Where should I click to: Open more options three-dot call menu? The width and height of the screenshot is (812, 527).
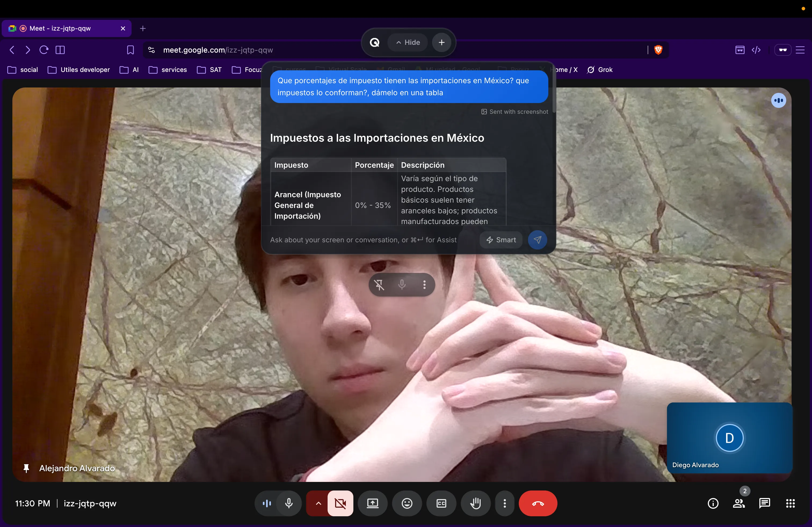504,503
